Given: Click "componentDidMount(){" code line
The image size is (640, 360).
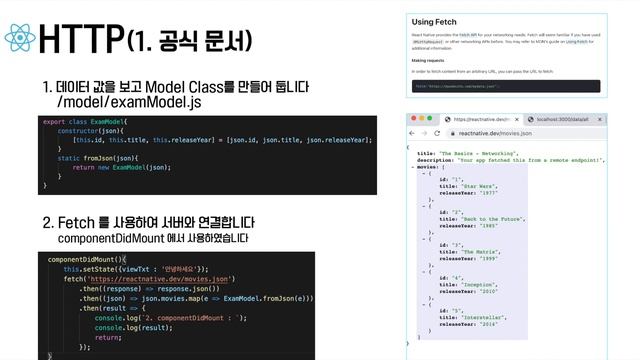Looking at the screenshot, I should 87,260.
